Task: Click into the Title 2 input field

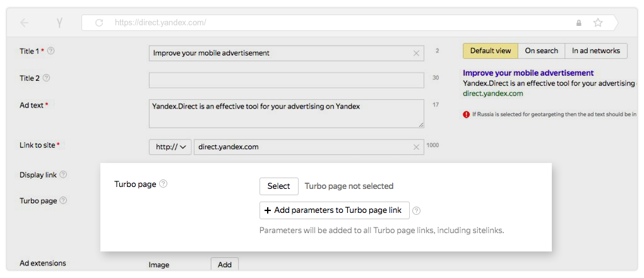Action: pyautogui.click(x=286, y=80)
